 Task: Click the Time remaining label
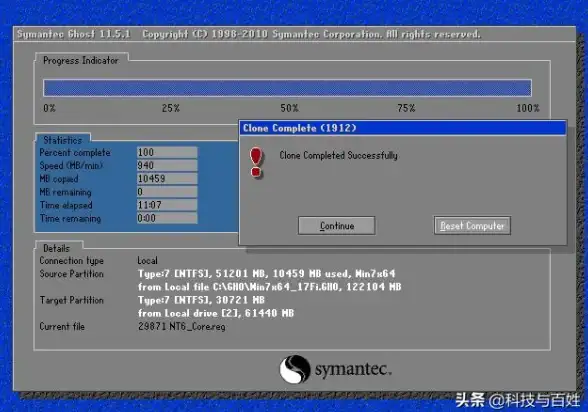tap(70, 218)
